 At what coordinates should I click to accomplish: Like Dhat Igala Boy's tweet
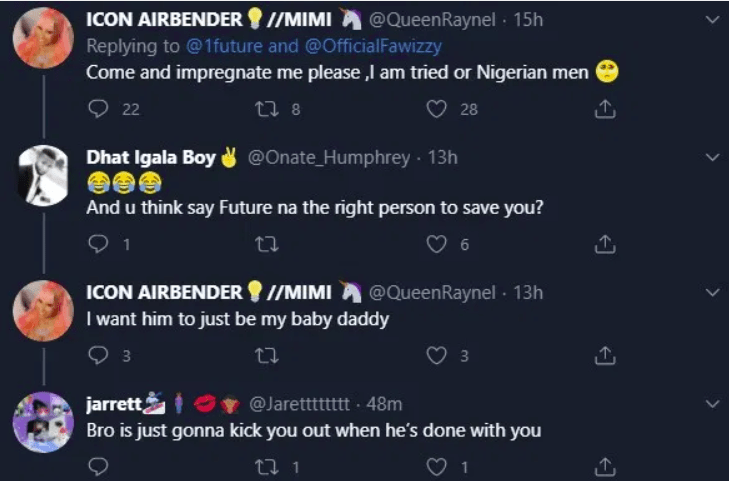click(x=436, y=244)
